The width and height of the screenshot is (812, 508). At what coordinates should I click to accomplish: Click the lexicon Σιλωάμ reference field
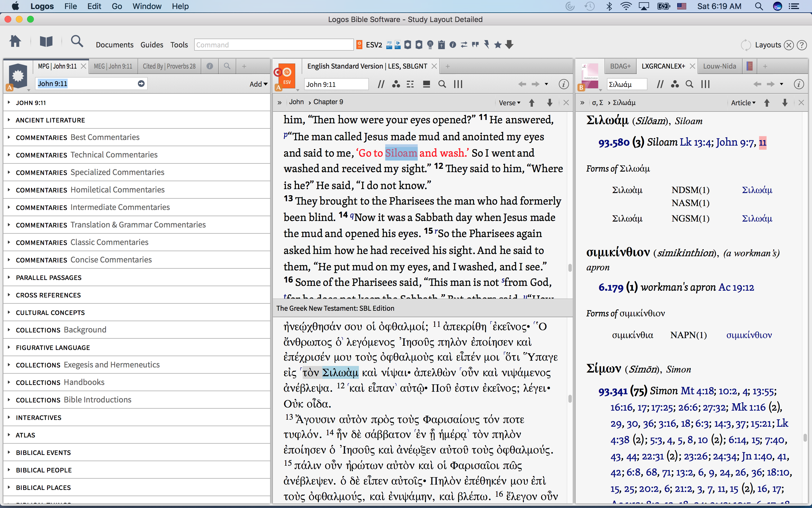pos(627,84)
